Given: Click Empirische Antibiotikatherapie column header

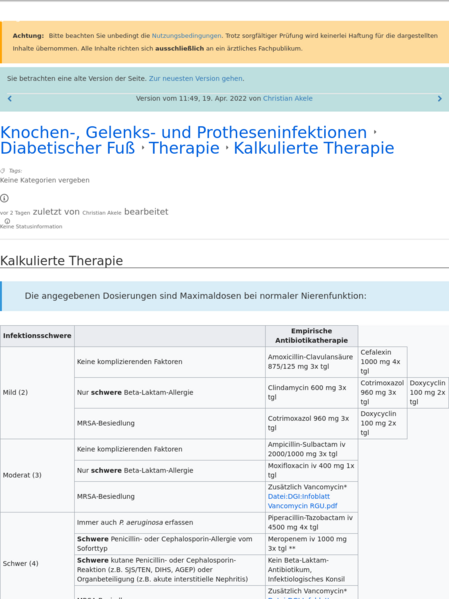Looking at the screenshot, I should click(x=311, y=336).
